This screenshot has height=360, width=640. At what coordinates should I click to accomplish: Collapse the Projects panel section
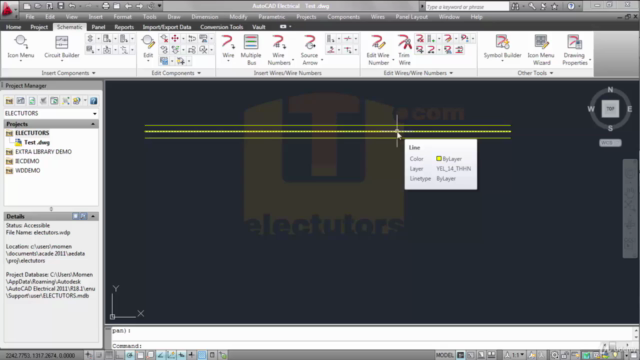pos(93,124)
